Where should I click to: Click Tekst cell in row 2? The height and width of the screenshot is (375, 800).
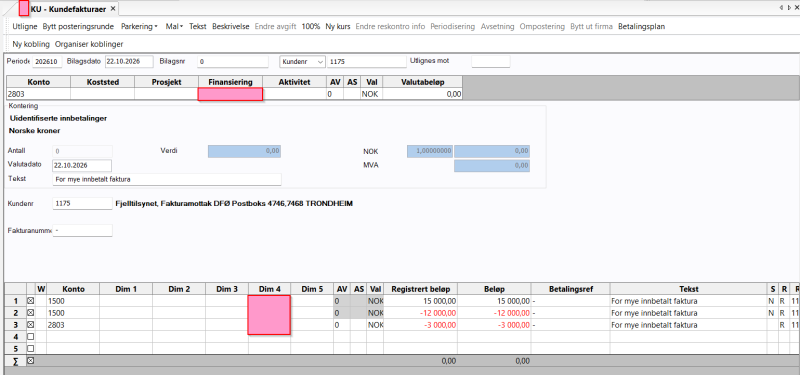pyautogui.click(x=689, y=313)
